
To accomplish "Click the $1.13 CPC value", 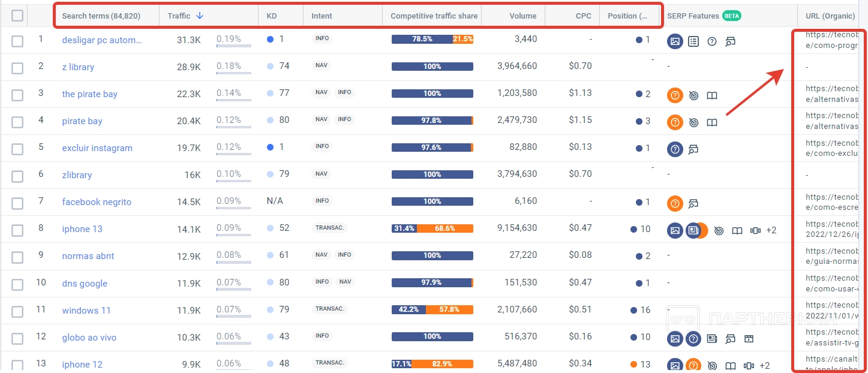I will pyautogui.click(x=581, y=93).
